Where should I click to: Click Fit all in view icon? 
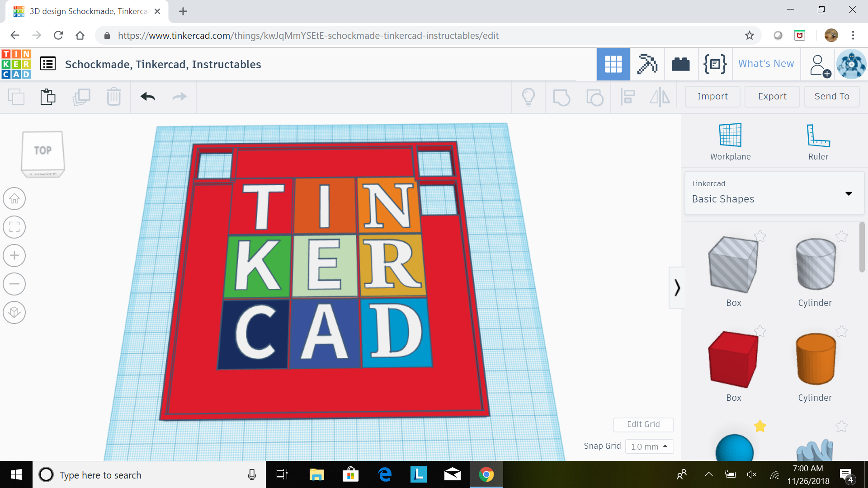tap(14, 227)
